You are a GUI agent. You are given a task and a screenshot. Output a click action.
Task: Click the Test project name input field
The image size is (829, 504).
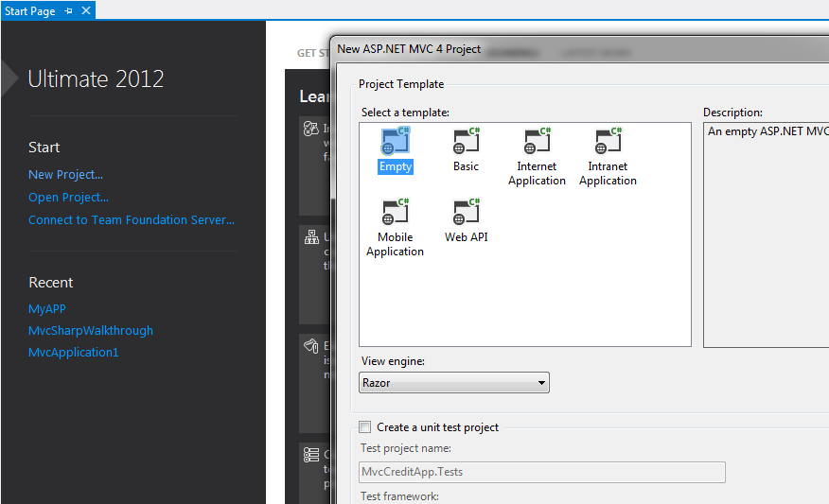pos(542,472)
